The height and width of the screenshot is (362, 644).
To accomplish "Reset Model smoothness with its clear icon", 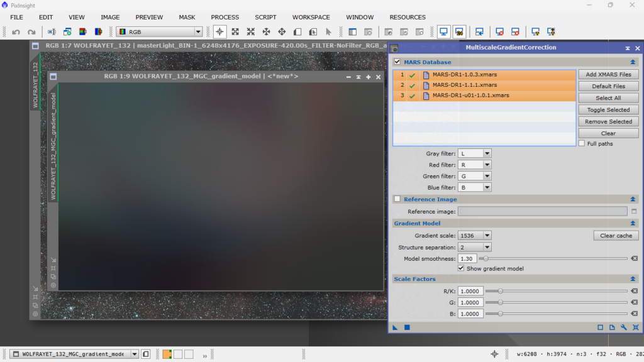I will tap(635, 258).
